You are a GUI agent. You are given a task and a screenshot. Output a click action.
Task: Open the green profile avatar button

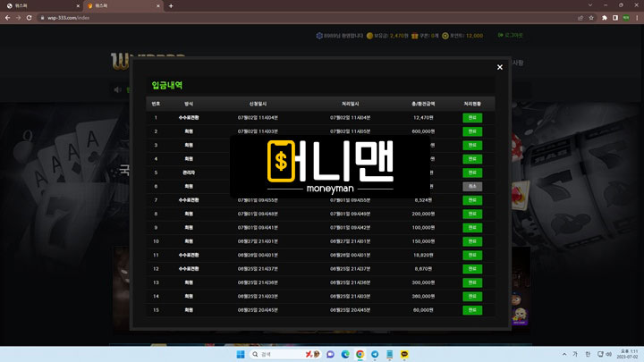626,18
